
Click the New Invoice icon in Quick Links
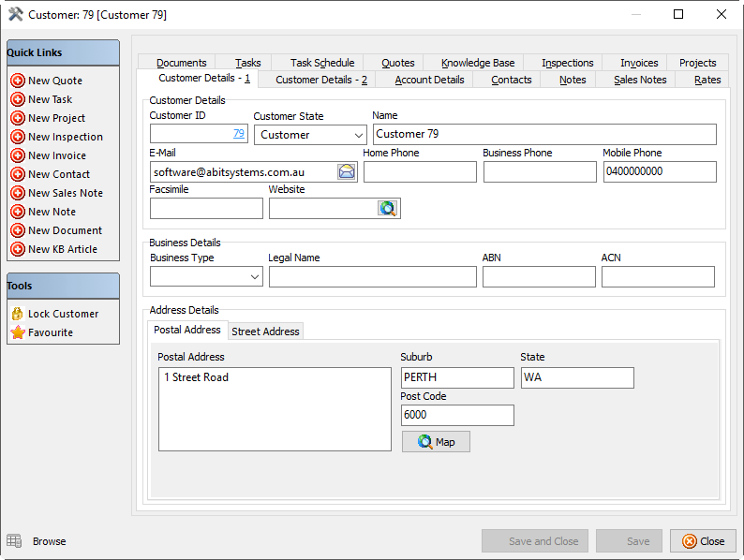(17, 155)
